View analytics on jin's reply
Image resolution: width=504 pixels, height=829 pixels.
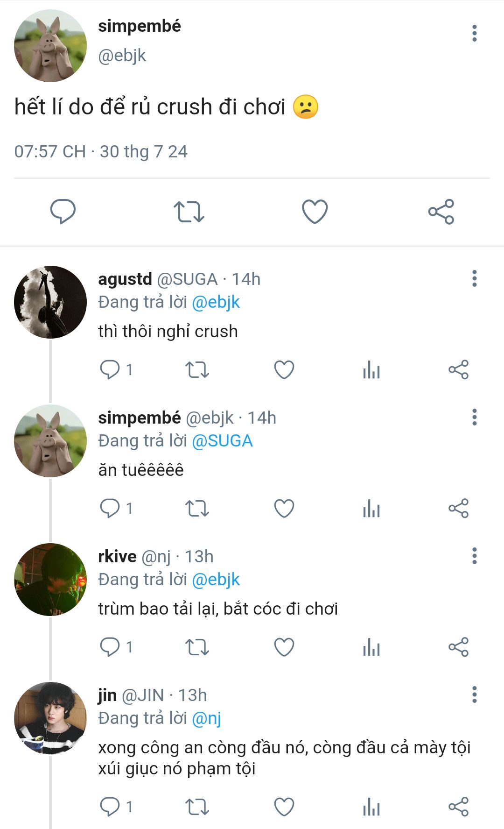click(x=371, y=807)
